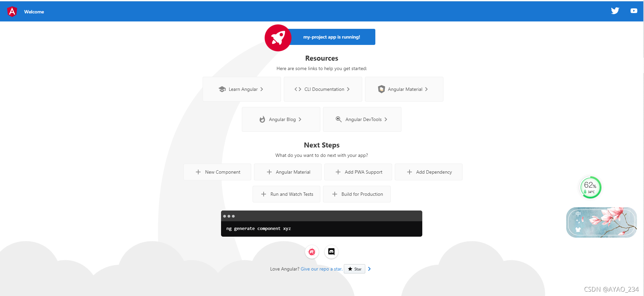Click the Angular Blog flame icon

(x=262, y=119)
